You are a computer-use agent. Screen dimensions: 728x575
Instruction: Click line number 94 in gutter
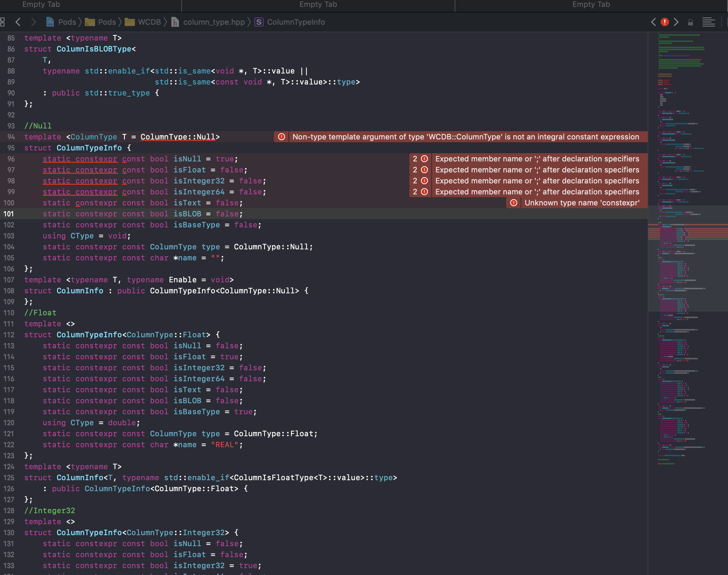tap(11, 137)
